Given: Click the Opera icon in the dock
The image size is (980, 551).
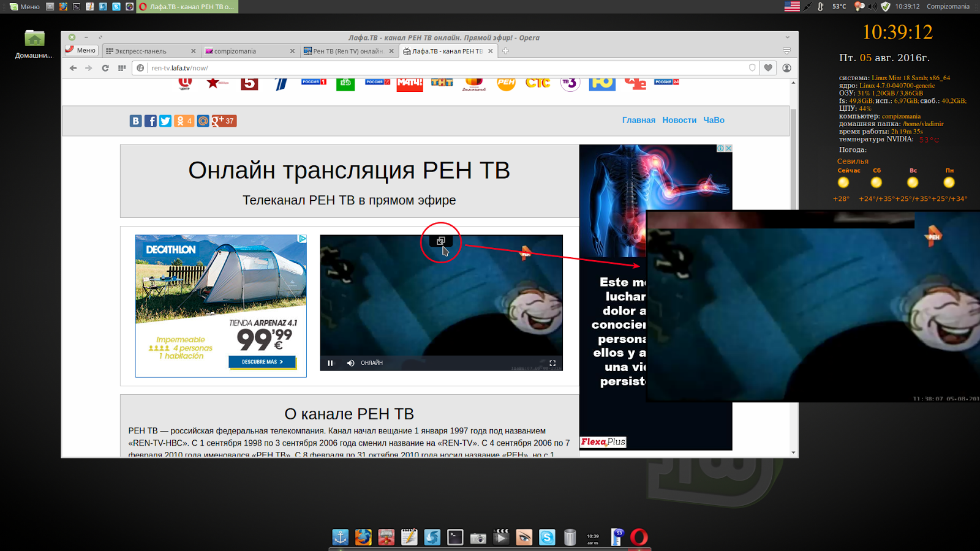Looking at the screenshot, I should click(639, 537).
